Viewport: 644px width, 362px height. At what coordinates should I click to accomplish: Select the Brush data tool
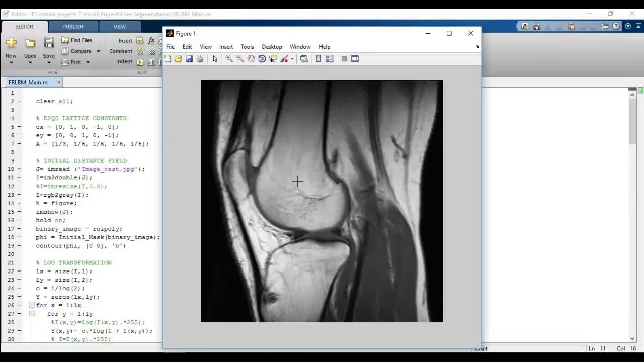point(284,59)
